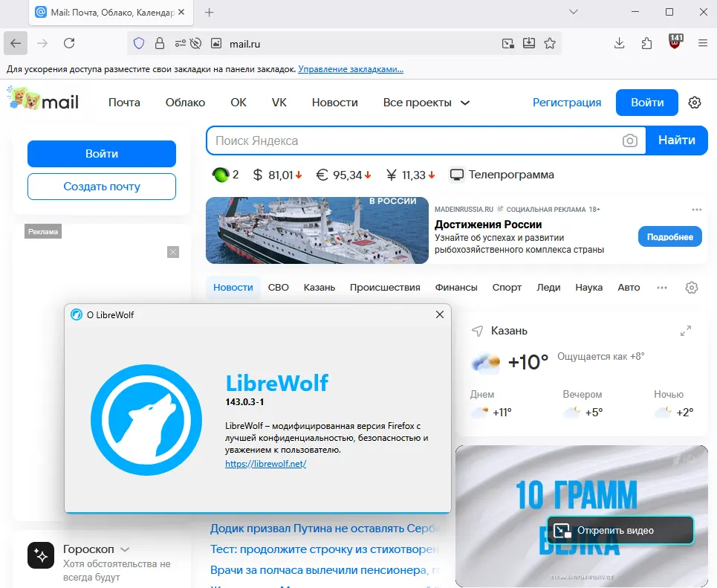Open the mail.ru settings gear icon
717x588 pixels.
pyautogui.click(x=695, y=103)
